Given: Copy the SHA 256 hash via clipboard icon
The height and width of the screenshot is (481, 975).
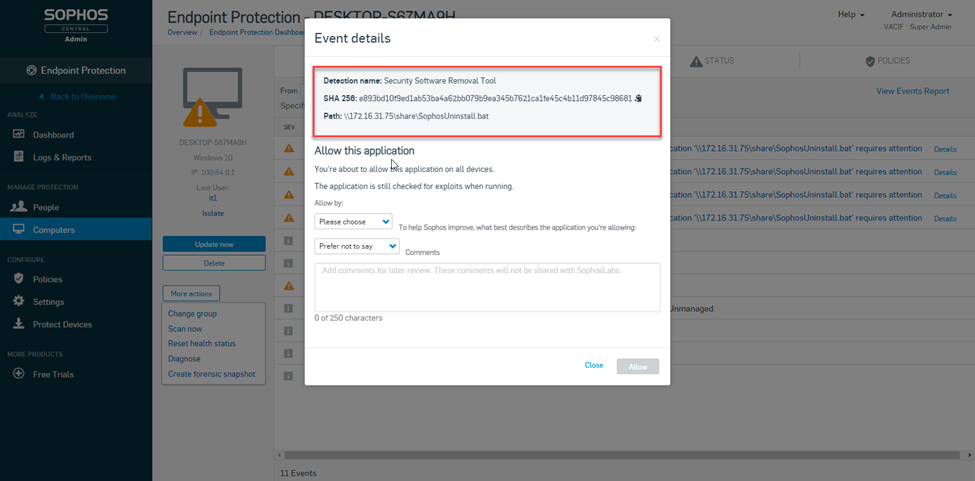Looking at the screenshot, I should pyautogui.click(x=639, y=98).
